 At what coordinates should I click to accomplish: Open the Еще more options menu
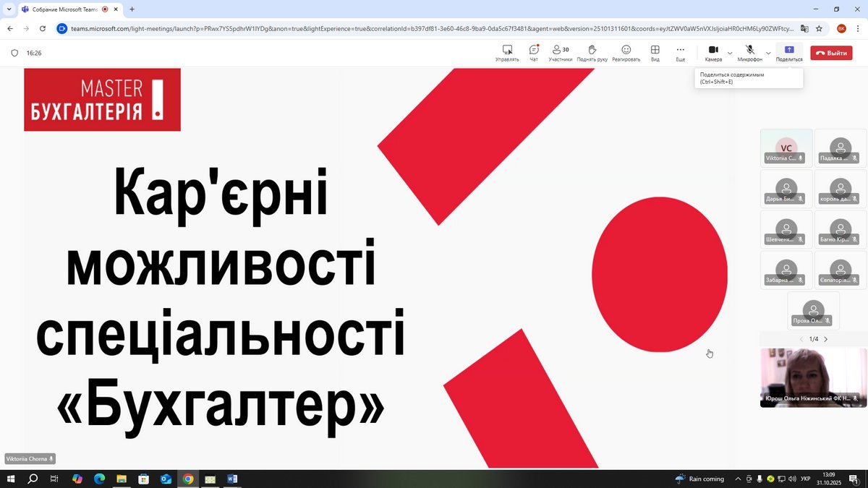point(680,53)
